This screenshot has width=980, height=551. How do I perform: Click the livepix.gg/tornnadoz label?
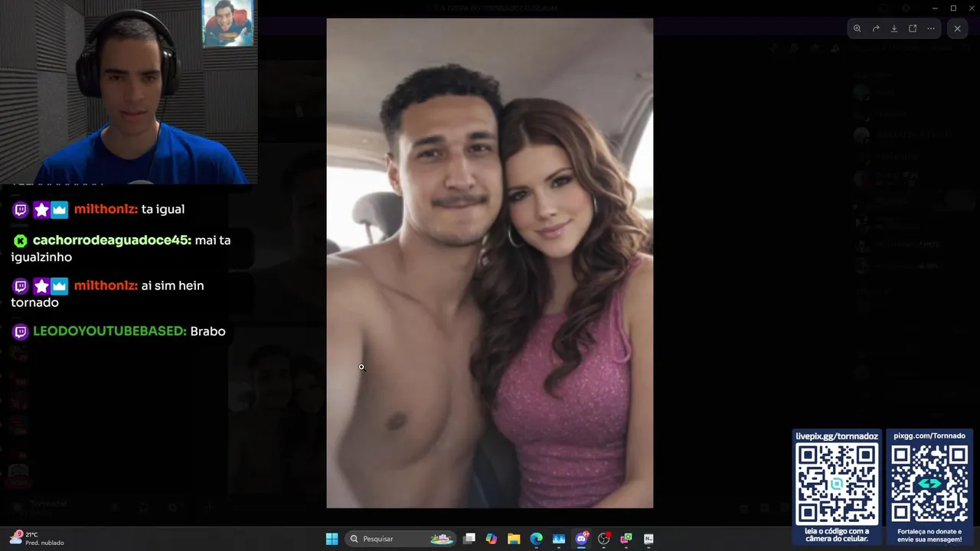point(837,436)
